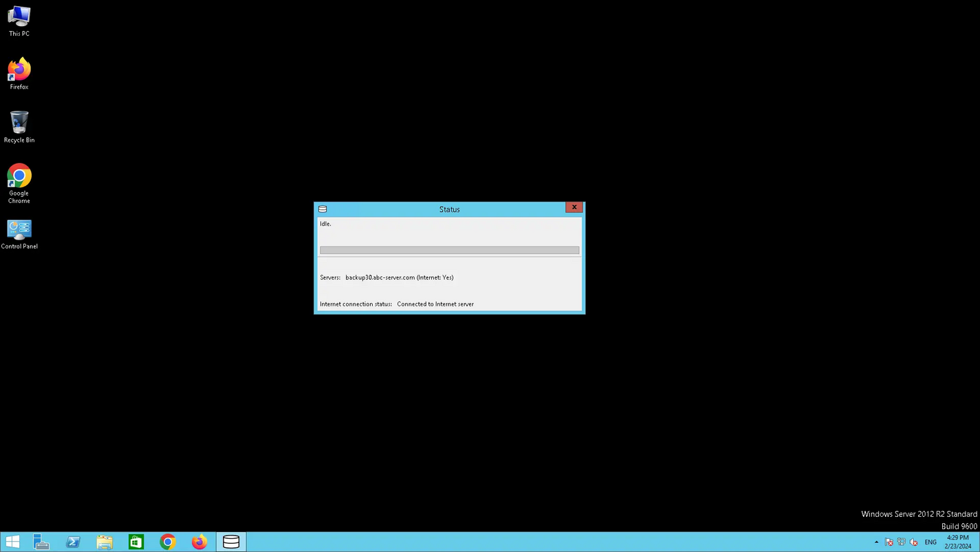Open Google Chrome from the taskbar
Image resolution: width=980 pixels, height=552 pixels.
[167, 542]
